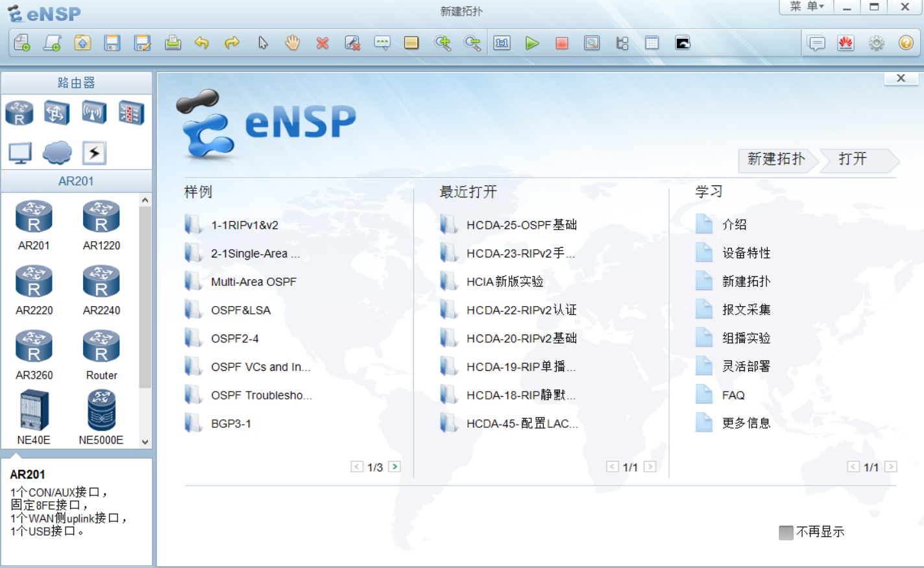The image size is (924, 568).
Task: Open recent file HCDA-25-OSPF基础
Action: tap(523, 224)
